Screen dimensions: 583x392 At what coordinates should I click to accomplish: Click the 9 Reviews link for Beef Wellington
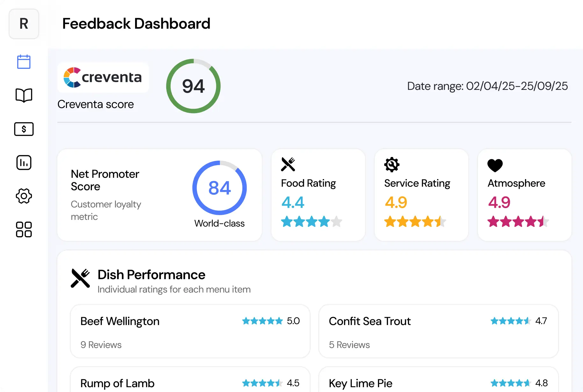[x=101, y=345]
